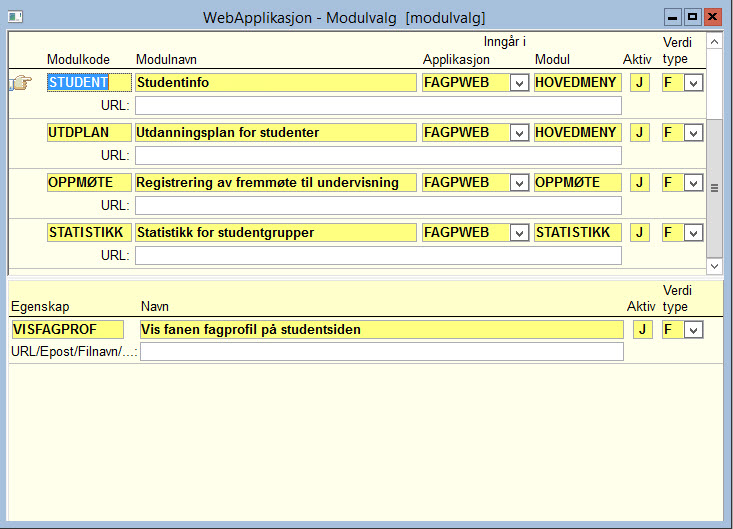Click the STATISTIKK modul field

pos(578,233)
